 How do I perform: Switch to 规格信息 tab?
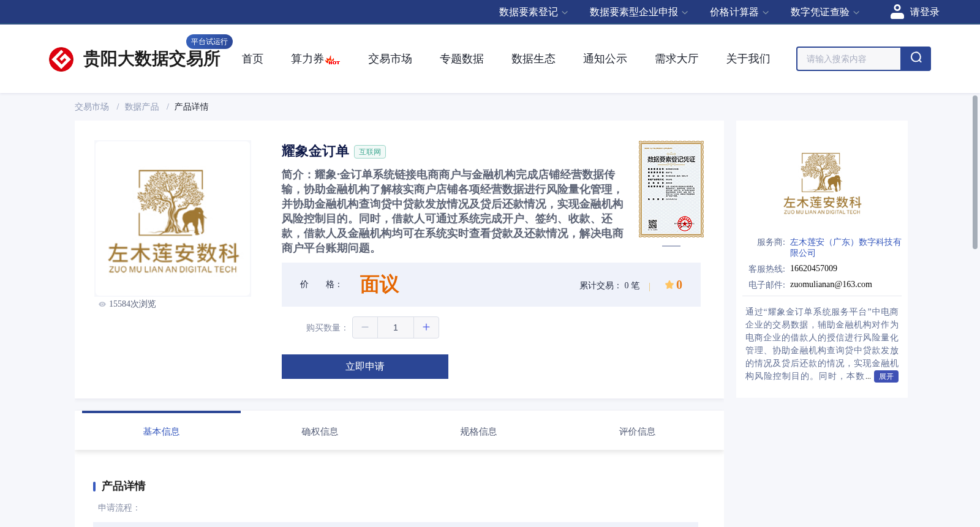(478, 432)
